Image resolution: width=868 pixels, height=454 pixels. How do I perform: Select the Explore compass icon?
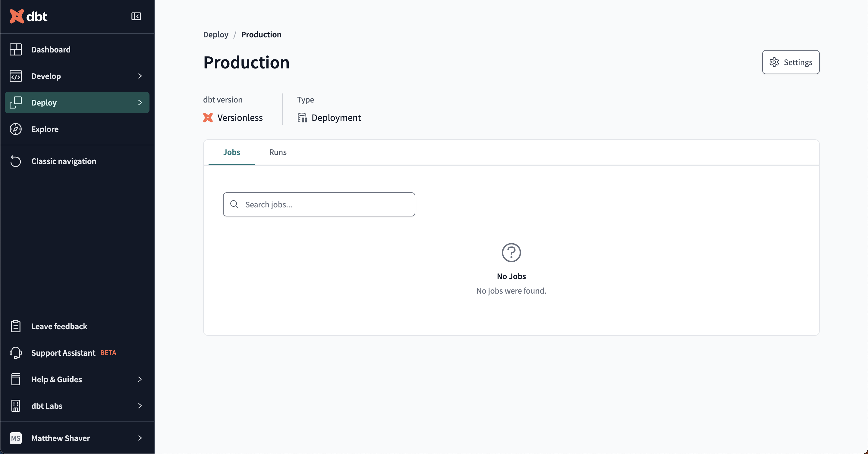[16, 129]
